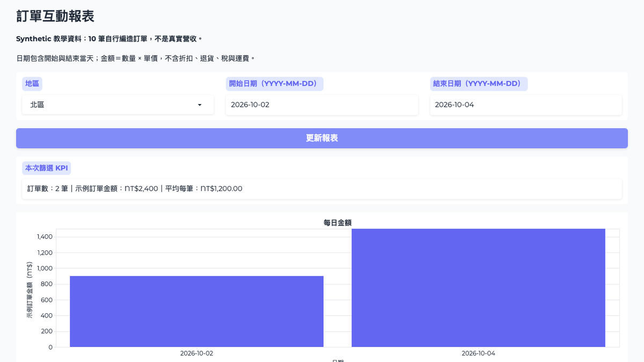644x362 pixels.
Task: Click the KPI text 訂單數：2 筆
Action: 47,189
